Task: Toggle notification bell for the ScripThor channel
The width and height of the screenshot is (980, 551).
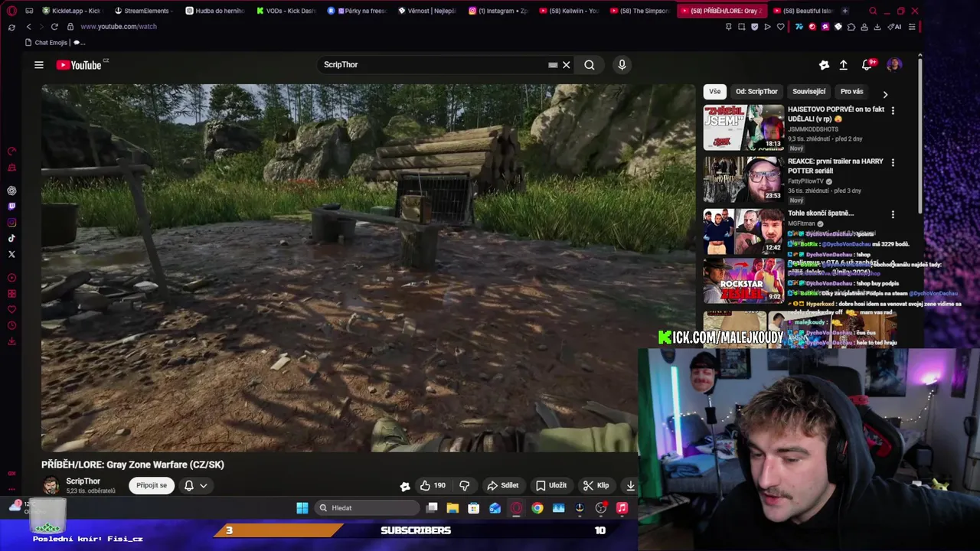Action: click(189, 485)
